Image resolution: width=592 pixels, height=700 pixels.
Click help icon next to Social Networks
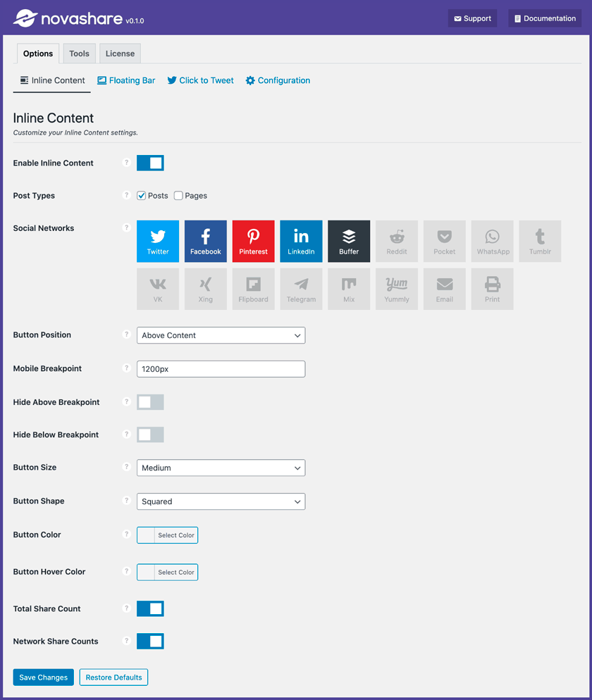tap(126, 227)
